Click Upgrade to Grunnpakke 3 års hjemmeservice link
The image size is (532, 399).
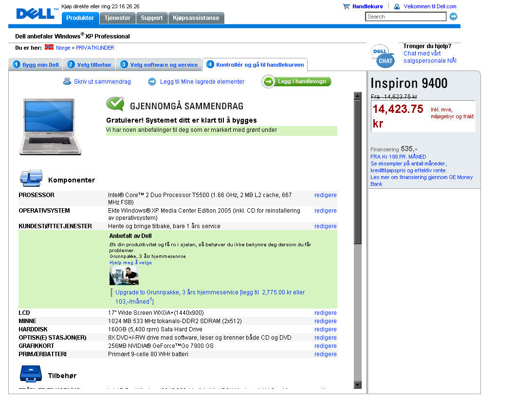pos(210,297)
